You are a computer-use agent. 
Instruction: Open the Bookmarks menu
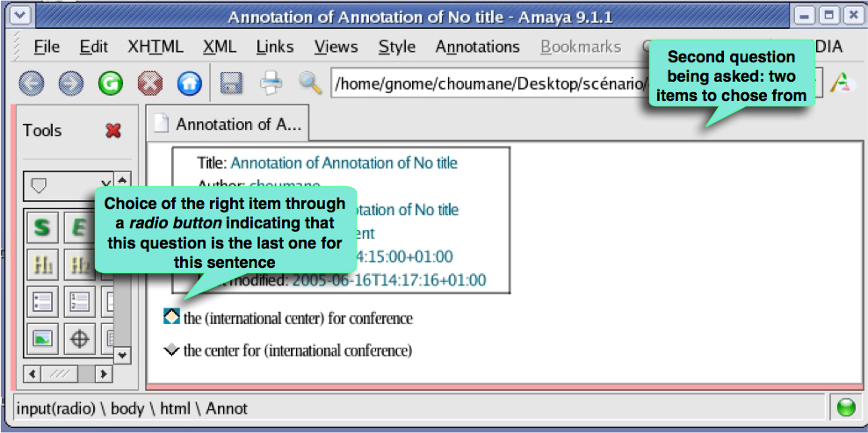coord(581,47)
